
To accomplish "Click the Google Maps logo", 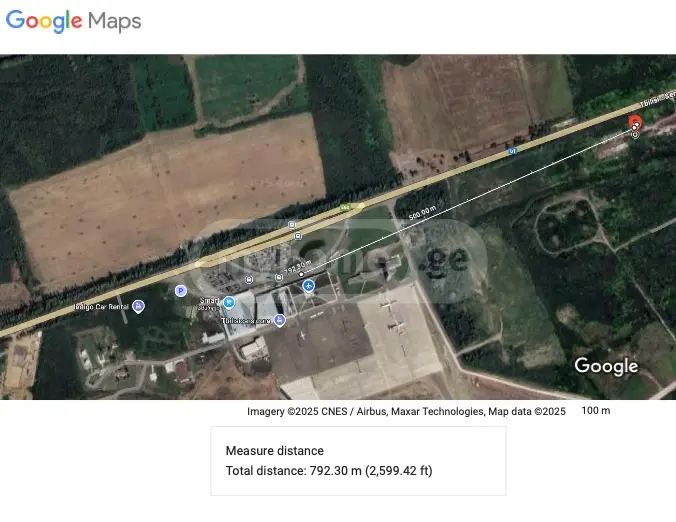I will 73,21.
